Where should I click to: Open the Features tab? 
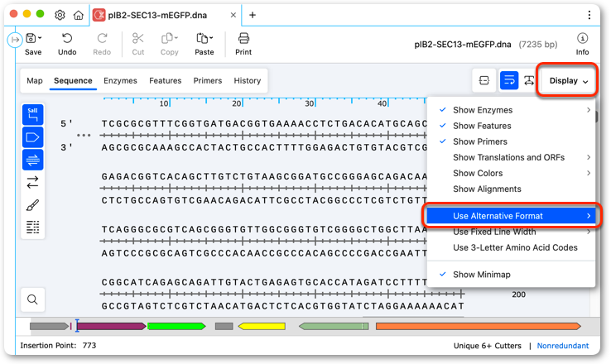pyautogui.click(x=166, y=80)
